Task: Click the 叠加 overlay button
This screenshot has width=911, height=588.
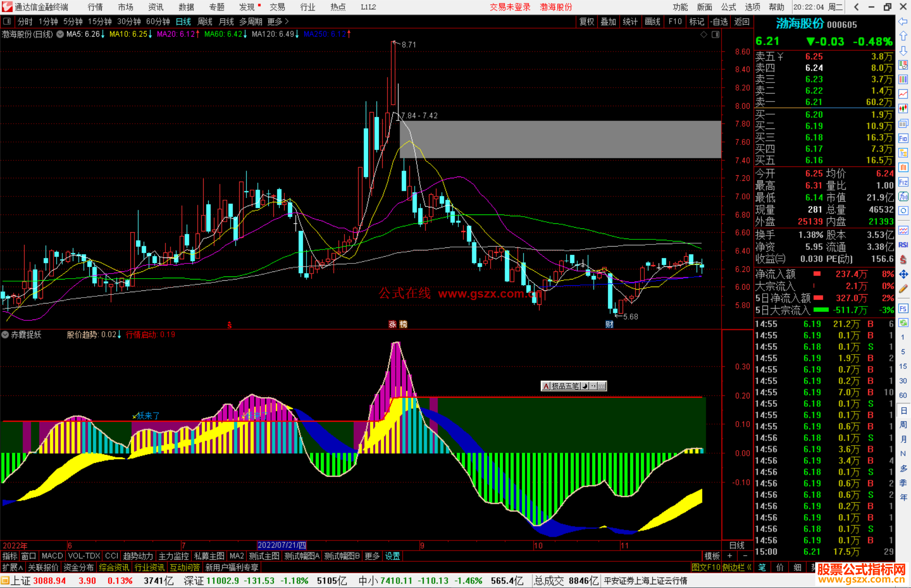Action: click(608, 21)
